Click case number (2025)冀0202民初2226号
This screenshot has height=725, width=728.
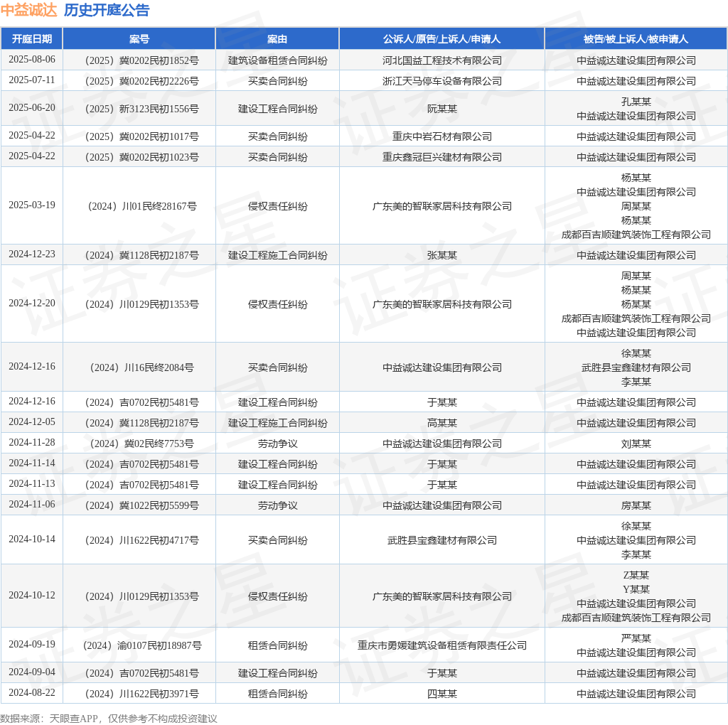point(141,81)
